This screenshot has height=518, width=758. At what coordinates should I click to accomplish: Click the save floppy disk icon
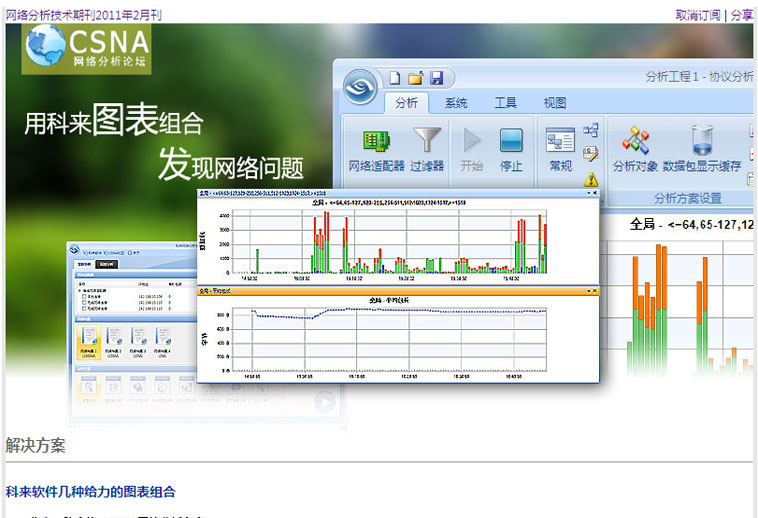436,78
